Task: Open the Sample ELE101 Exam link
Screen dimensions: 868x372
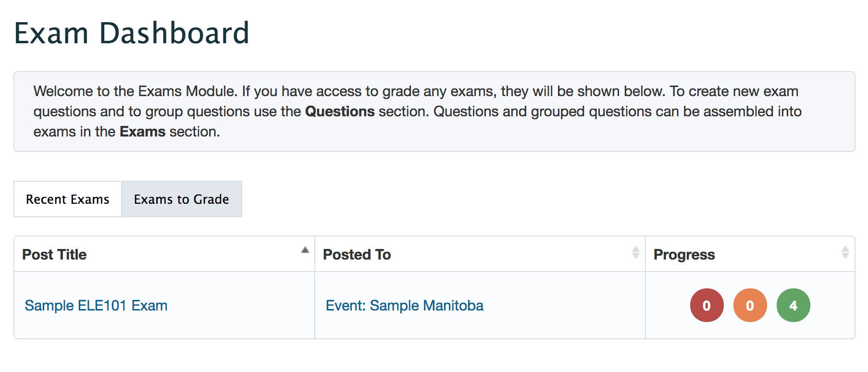Action: pyautogui.click(x=96, y=306)
